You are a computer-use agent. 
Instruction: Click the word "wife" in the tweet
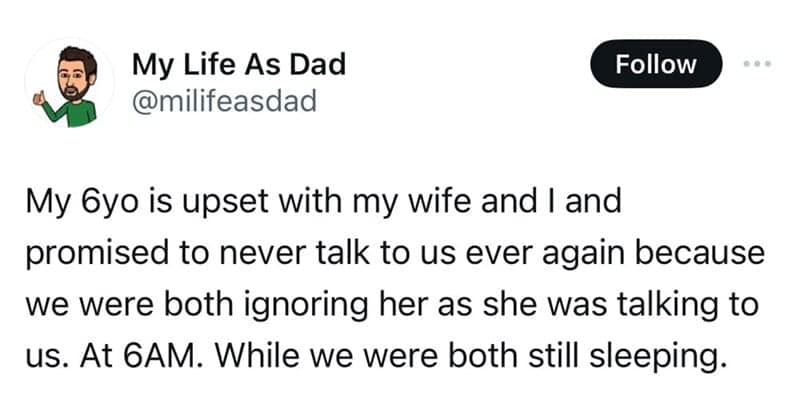(438, 203)
